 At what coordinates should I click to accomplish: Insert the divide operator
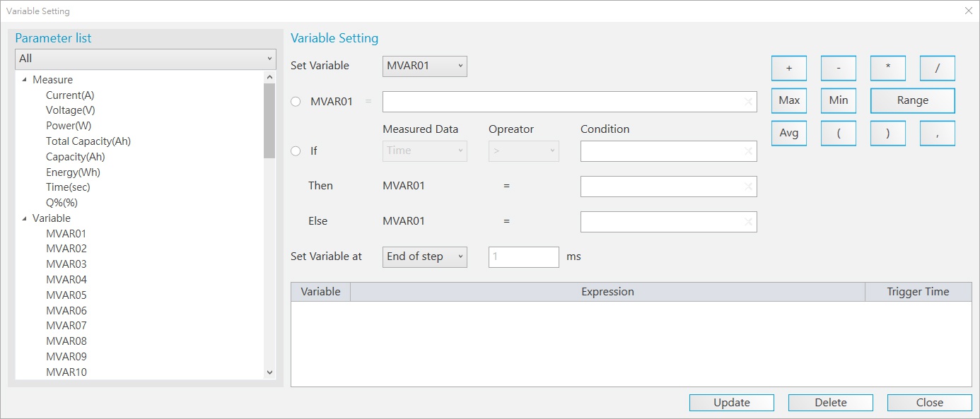coord(937,69)
